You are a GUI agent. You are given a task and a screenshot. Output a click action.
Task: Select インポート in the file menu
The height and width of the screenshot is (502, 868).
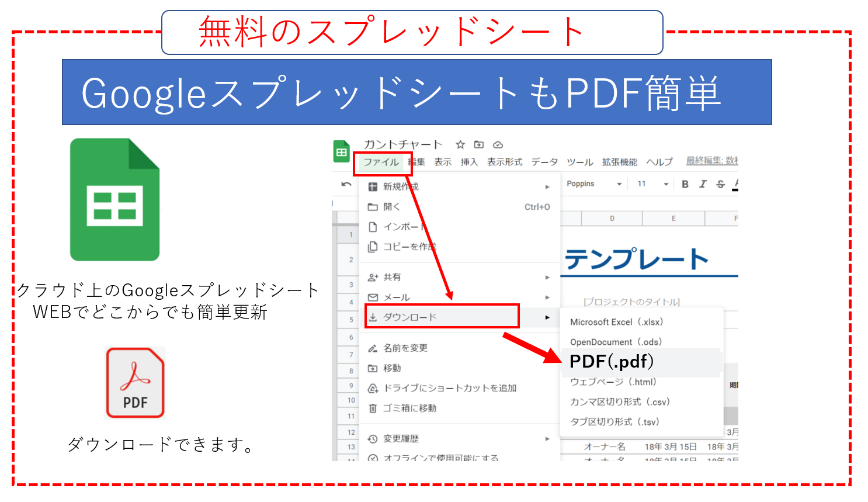pos(460,227)
